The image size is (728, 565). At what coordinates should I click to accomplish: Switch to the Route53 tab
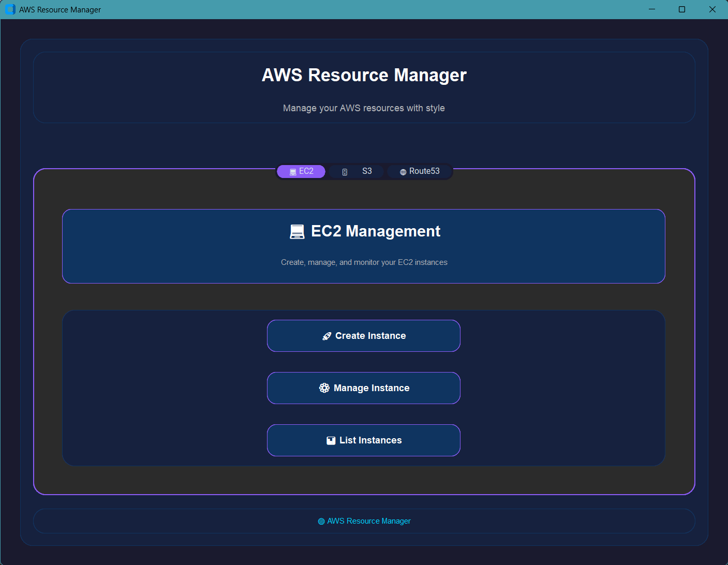tap(420, 171)
